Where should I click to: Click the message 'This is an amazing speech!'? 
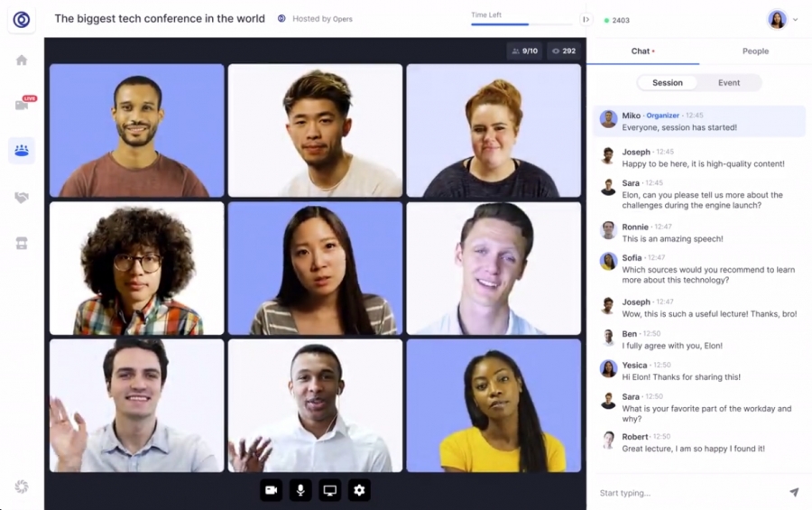pyautogui.click(x=672, y=239)
